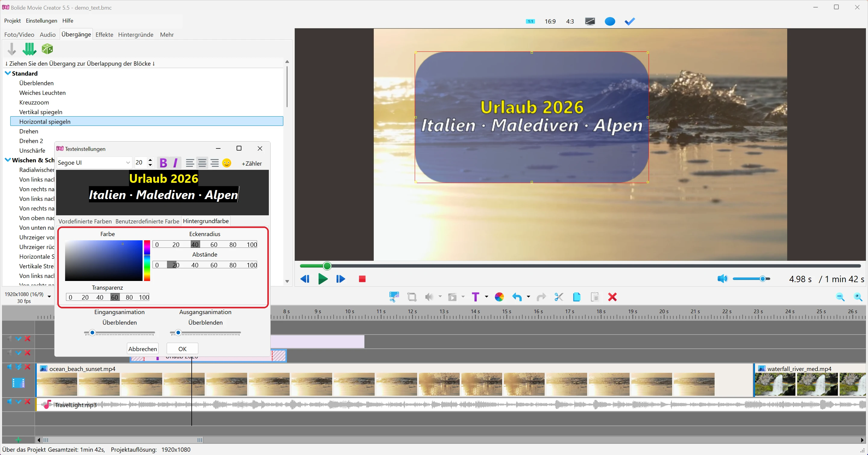Toggle italic text in Texteinstellungen
This screenshot has width=868, height=455.
pos(175,163)
